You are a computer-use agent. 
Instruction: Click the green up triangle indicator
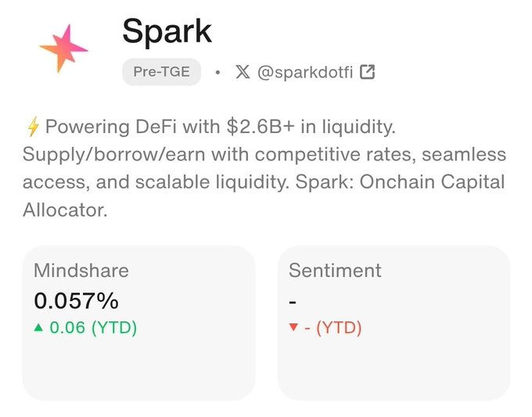38,328
